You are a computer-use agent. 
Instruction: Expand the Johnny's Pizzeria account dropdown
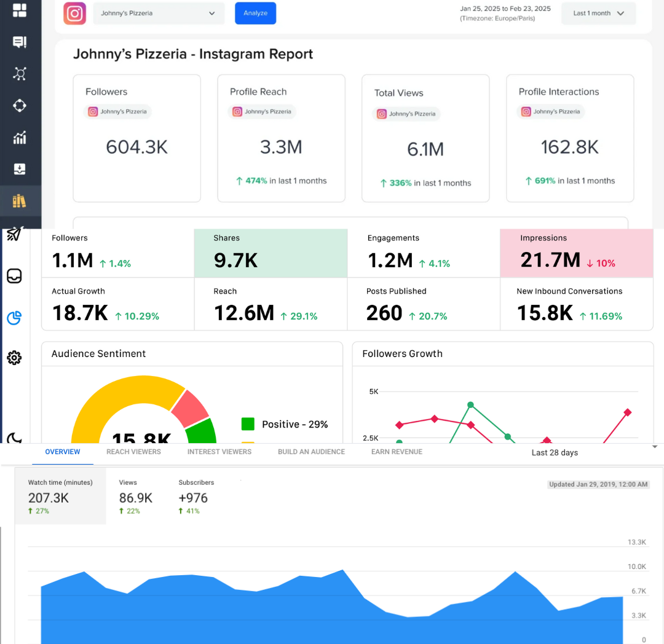(x=159, y=14)
